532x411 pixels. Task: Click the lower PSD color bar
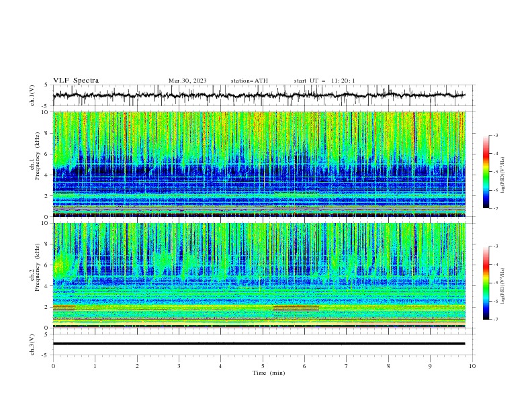point(486,283)
